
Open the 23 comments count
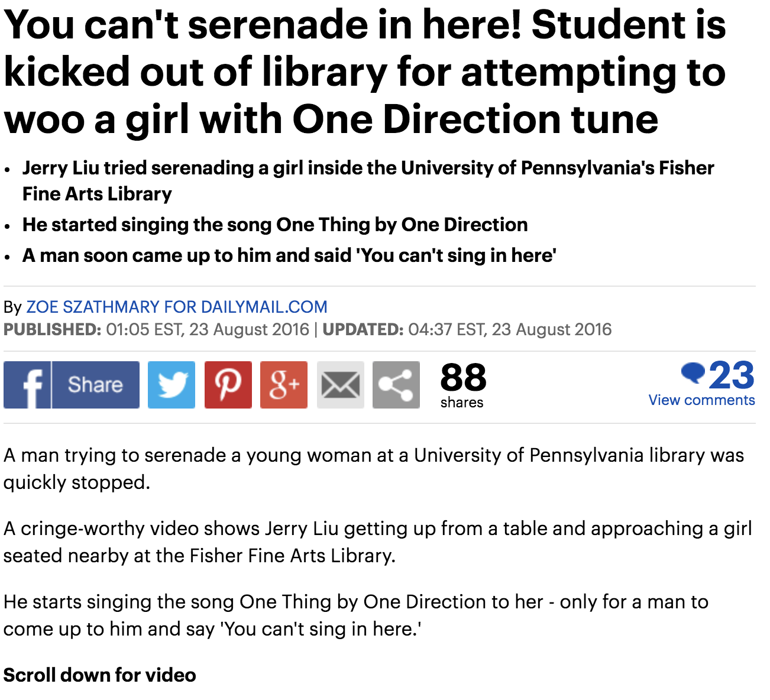[x=732, y=375]
